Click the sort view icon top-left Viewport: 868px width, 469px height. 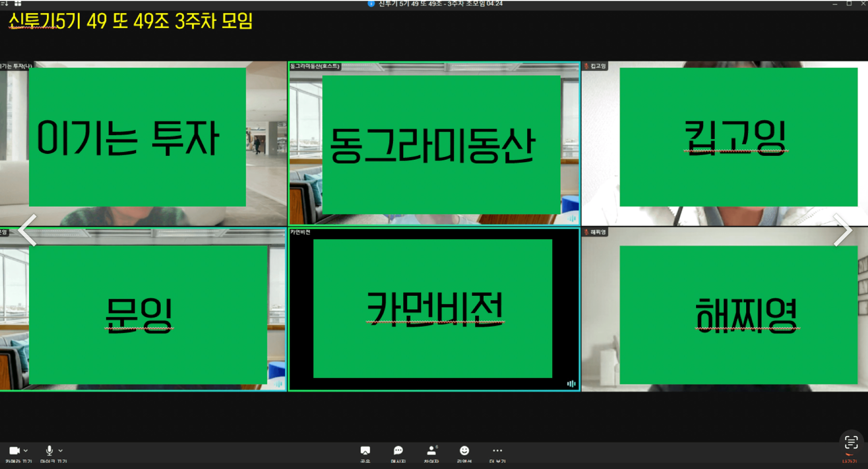pyautogui.click(x=4, y=3)
